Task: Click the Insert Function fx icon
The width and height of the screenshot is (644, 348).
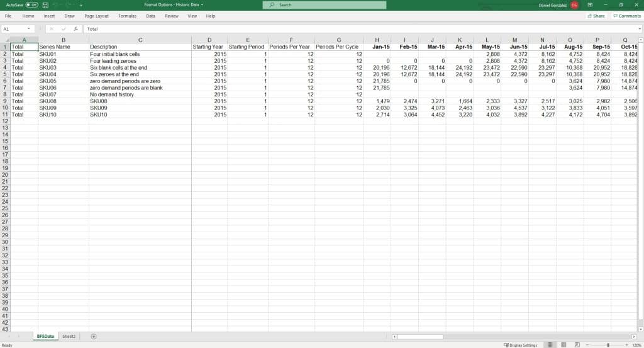Action: coord(75,29)
